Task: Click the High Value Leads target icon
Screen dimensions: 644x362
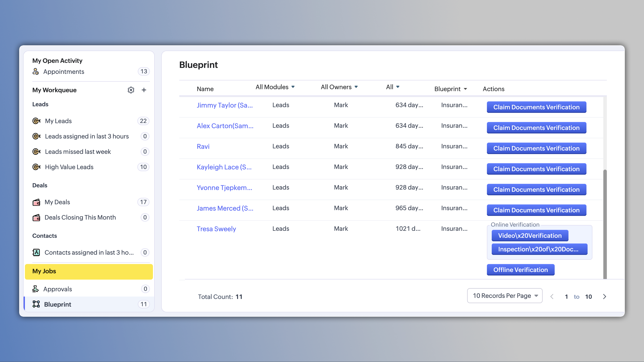Action: (x=36, y=167)
